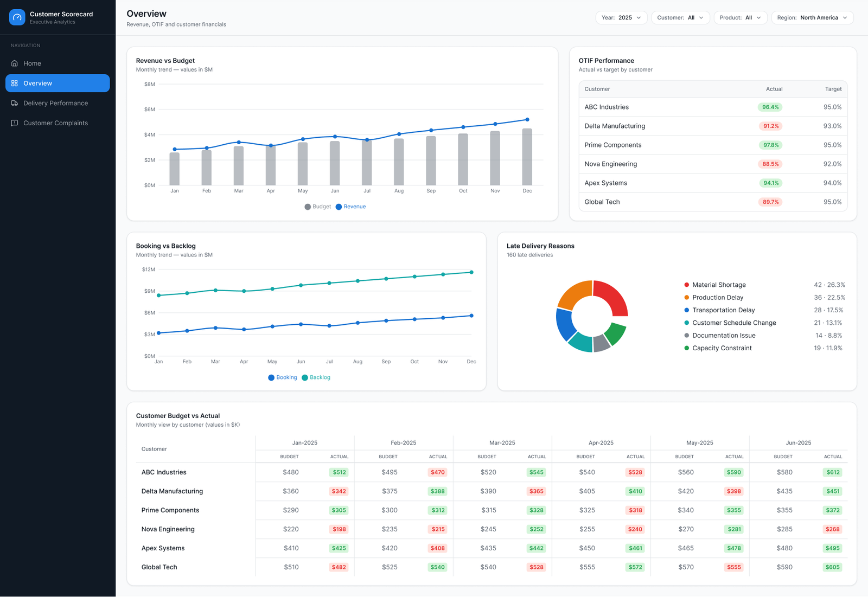The image size is (868, 597).
Task: Click the Material Shortage red legend dot
Action: tap(687, 285)
